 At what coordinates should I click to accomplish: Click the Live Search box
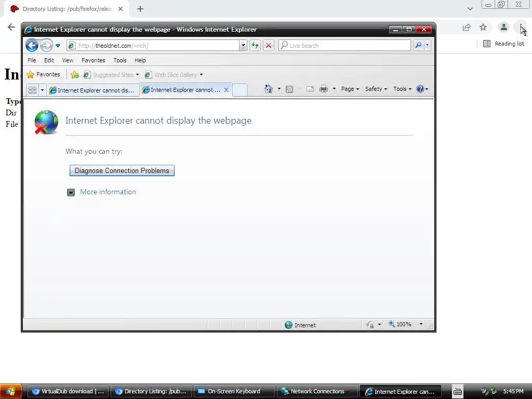[x=345, y=46]
